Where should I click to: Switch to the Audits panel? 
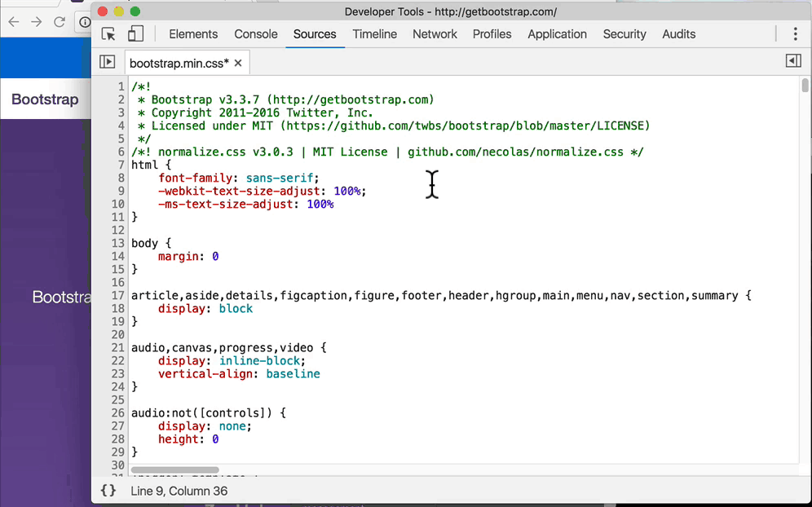(x=678, y=34)
